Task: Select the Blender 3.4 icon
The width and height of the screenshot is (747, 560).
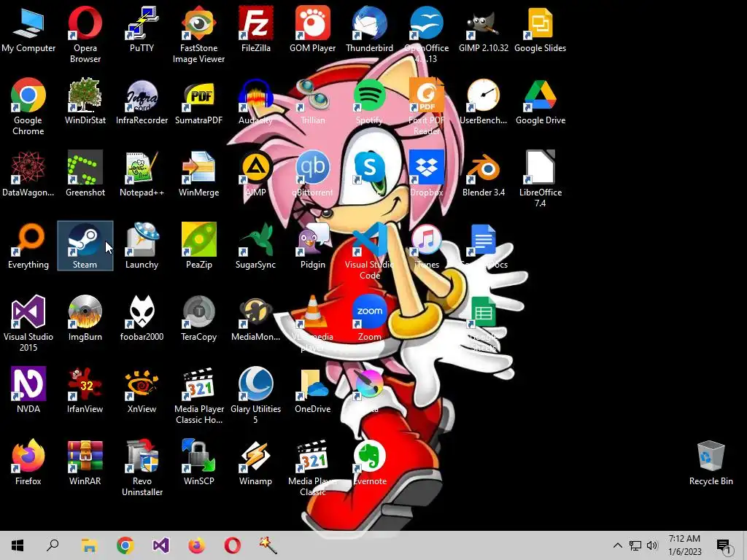Action: [484, 168]
